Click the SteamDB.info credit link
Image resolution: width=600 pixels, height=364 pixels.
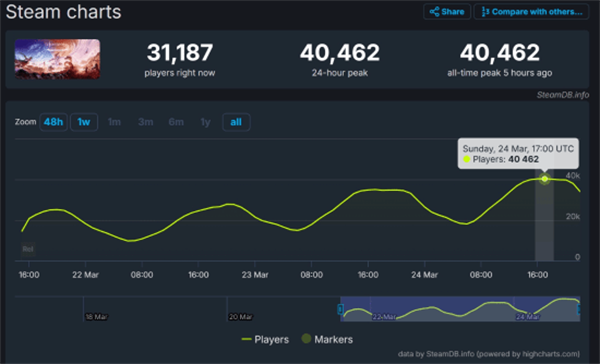(562, 95)
